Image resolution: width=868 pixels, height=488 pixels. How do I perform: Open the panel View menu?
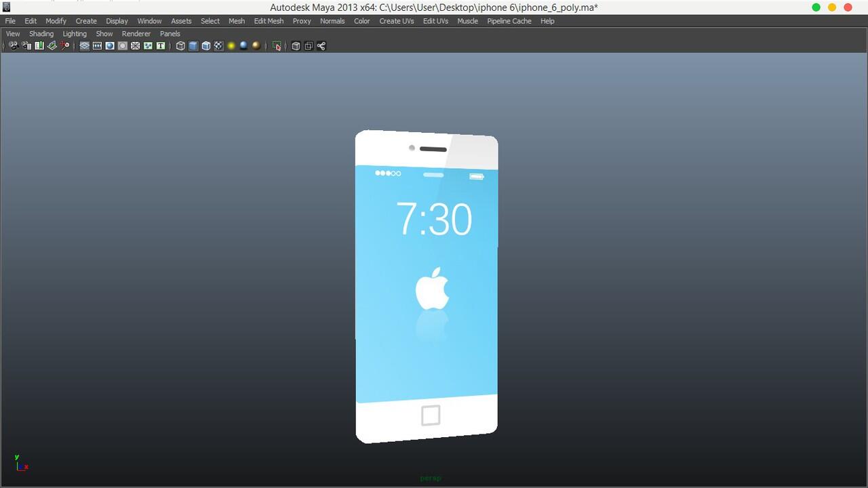[x=13, y=34]
